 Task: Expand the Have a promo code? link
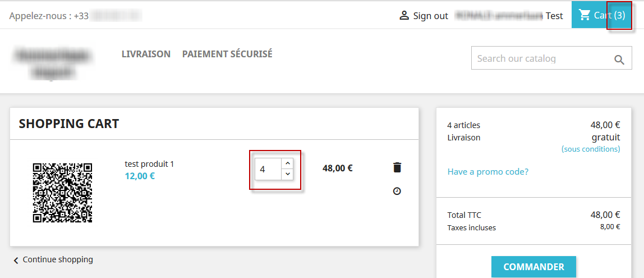487,171
